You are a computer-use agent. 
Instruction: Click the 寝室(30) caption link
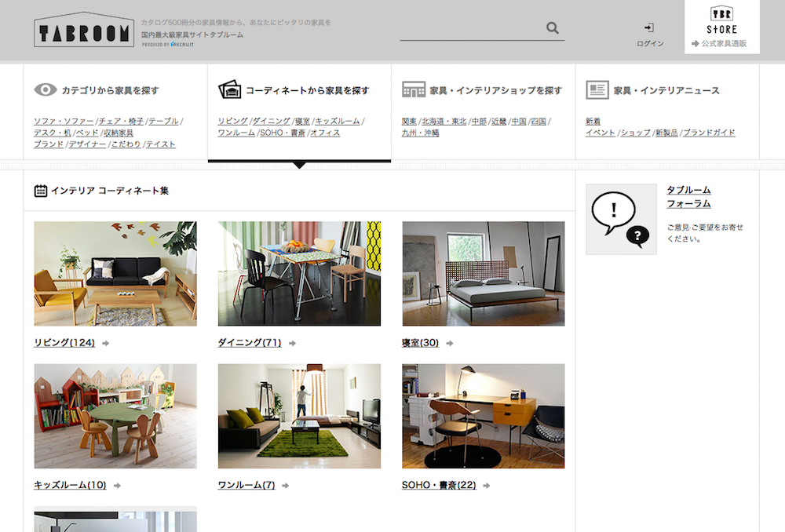420,343
